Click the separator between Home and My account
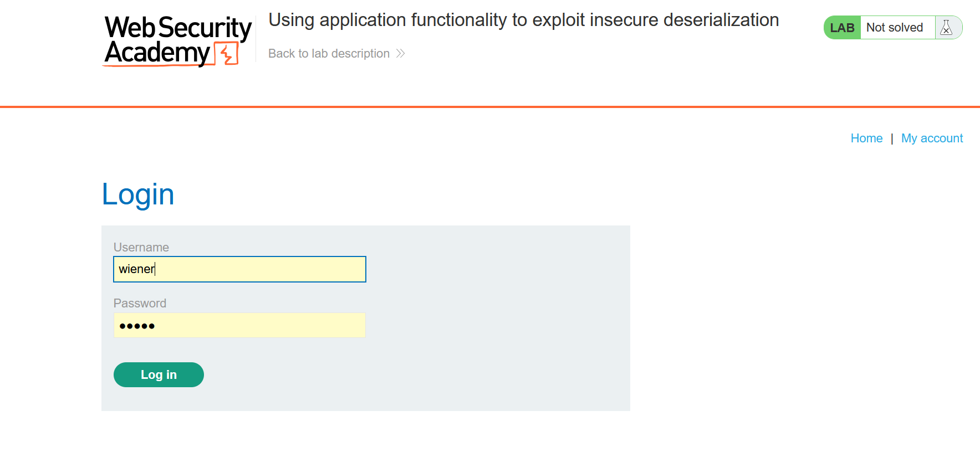 (x=892, y=138)
